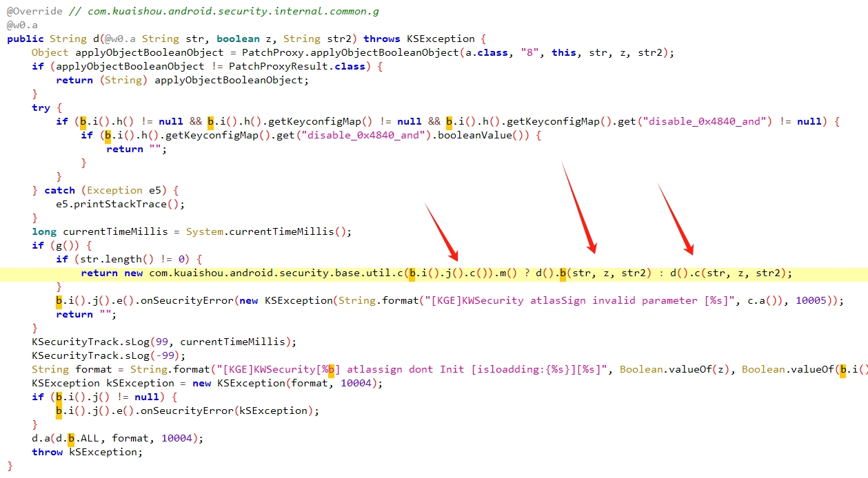
Task: Click the @Override annotation
Action: [x=34, y=11]
